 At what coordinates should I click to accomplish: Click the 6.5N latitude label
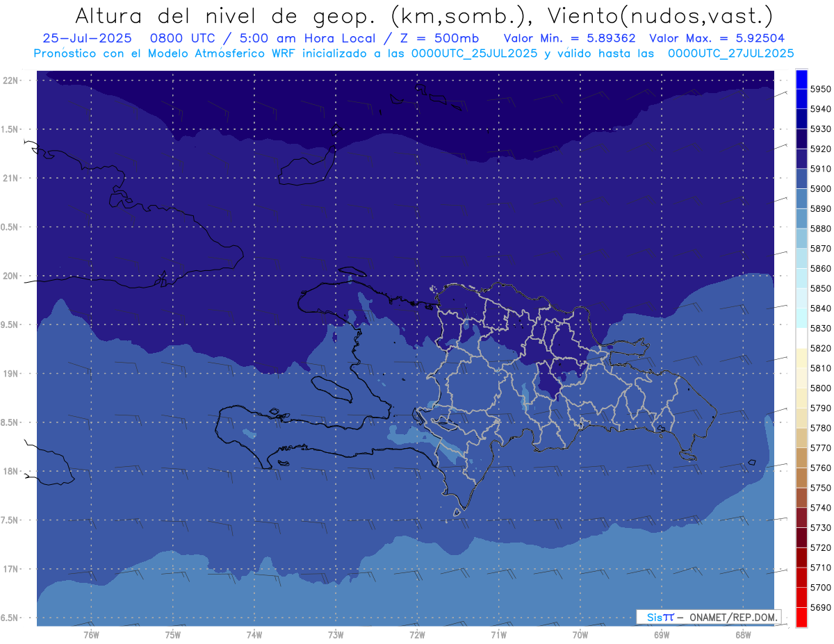coord(10,618)
